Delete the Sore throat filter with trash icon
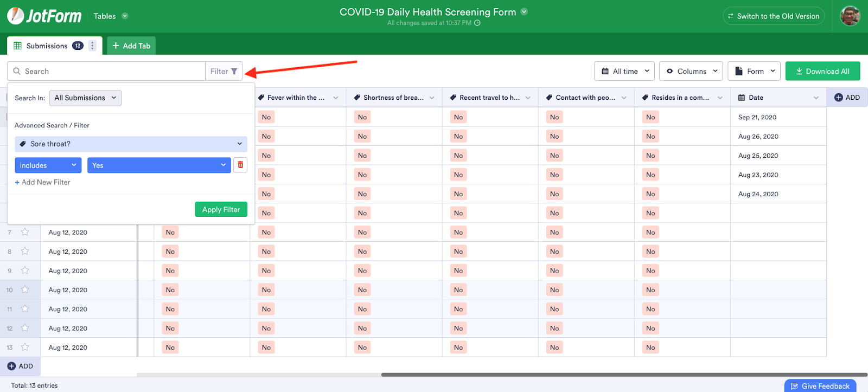868x392 pixels. point(240,165)
